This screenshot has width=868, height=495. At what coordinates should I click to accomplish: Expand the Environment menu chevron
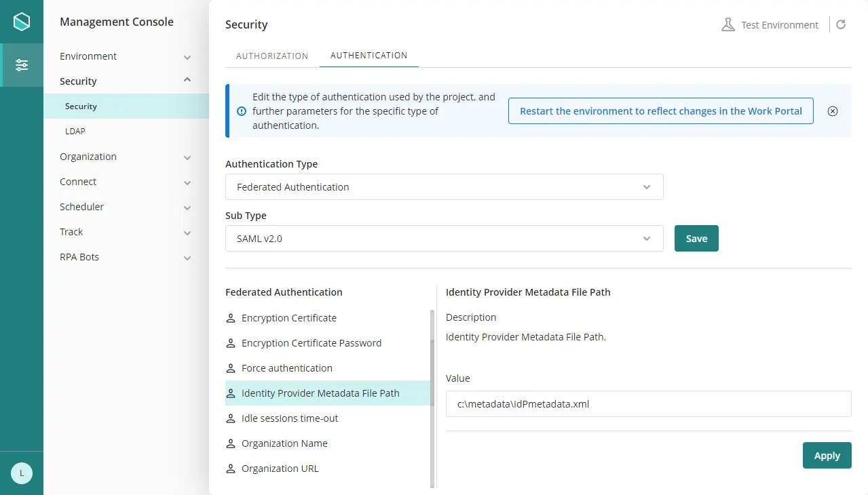187,57
